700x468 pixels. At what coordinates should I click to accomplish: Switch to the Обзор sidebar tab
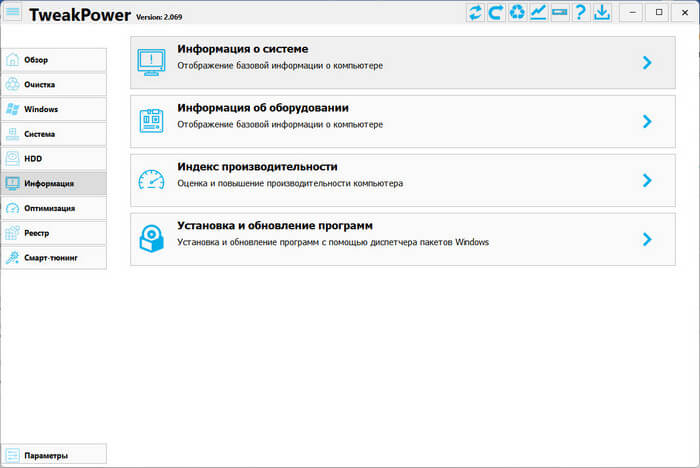pyautogui.click(x=53, y=60)
